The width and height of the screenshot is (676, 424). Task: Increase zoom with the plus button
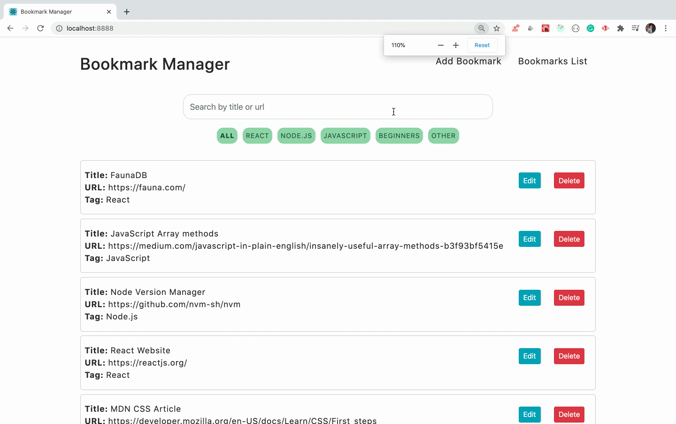pos(456,45)
